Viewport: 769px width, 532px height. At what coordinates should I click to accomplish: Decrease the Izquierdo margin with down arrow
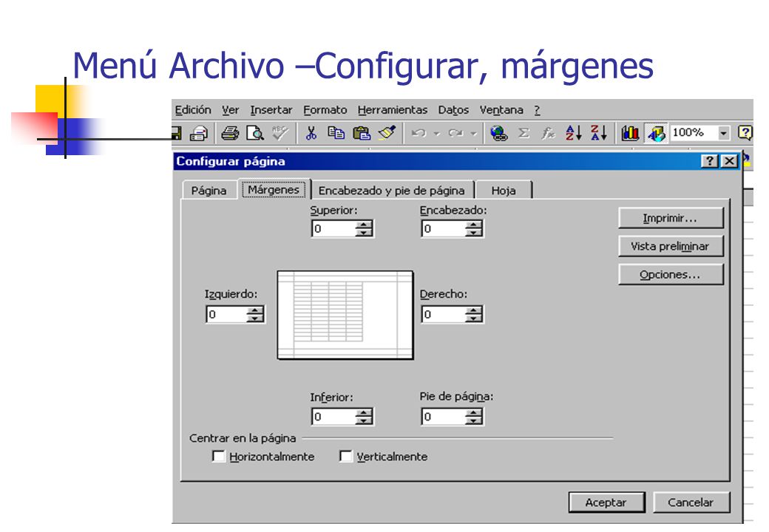255,318
